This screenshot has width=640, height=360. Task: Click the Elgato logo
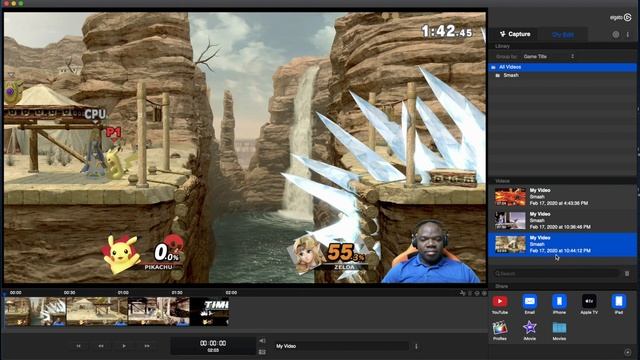[x=620, y=18]
